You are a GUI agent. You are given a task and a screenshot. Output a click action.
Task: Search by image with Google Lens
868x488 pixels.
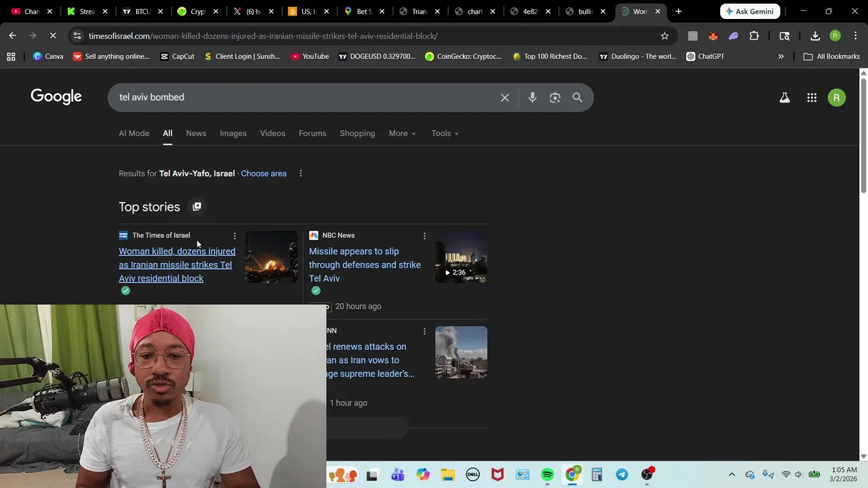(555, 98)
